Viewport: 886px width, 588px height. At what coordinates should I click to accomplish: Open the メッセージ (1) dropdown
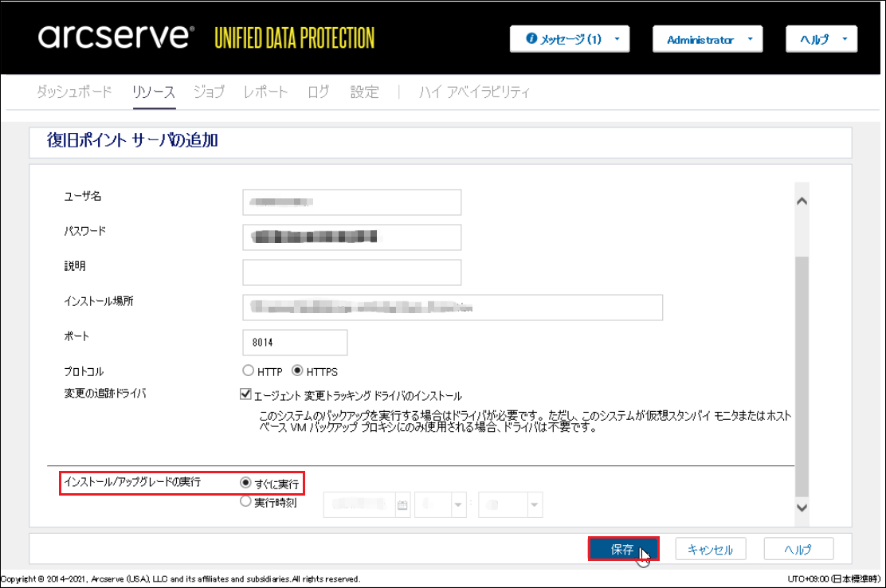pyautogui.click(x=570, y=39)
